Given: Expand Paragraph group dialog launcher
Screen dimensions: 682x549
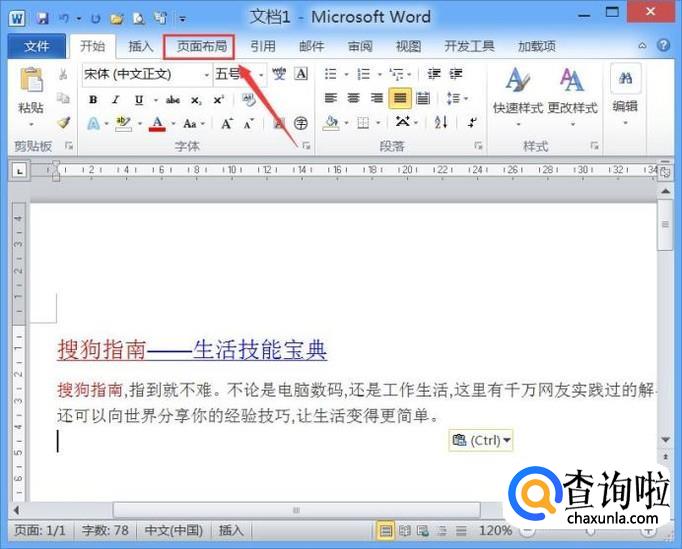Looking at the screenshot, I should click(478, 146).
